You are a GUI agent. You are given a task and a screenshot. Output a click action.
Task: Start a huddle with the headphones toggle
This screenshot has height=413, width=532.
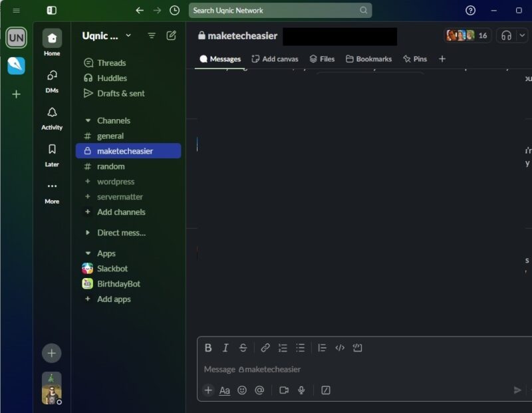506,35
